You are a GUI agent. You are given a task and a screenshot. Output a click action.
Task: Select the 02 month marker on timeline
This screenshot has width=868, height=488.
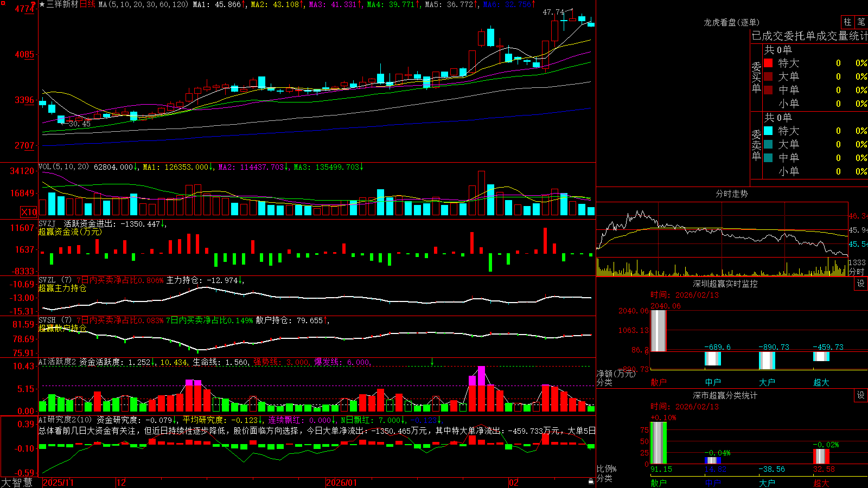(x=514, y=483)
